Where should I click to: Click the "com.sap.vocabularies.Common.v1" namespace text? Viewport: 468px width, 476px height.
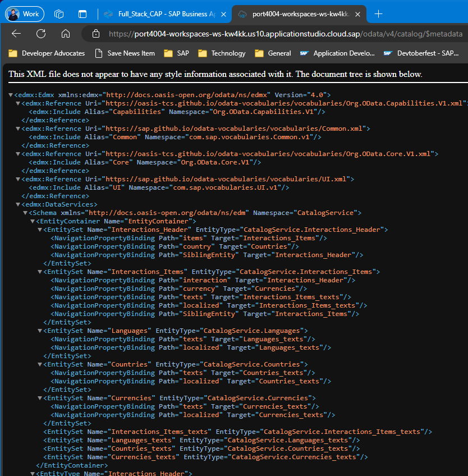point(249,137)
